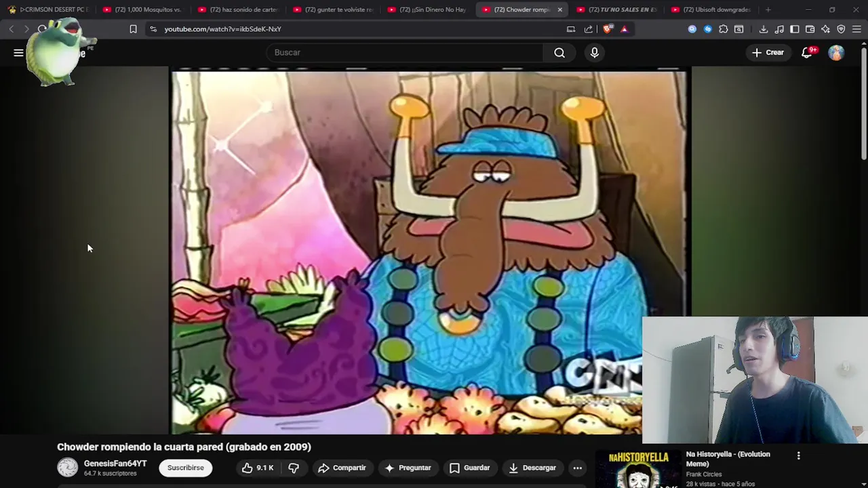The image size is (868, 488).
Task: Open Brave Shields panel
Action: (x=607, y=29)
